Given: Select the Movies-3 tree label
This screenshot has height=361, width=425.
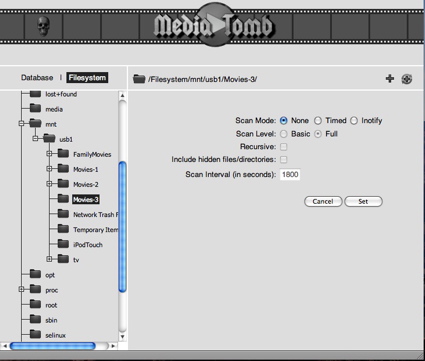Looking at the screenshot, I should click(x=86, y=199).
